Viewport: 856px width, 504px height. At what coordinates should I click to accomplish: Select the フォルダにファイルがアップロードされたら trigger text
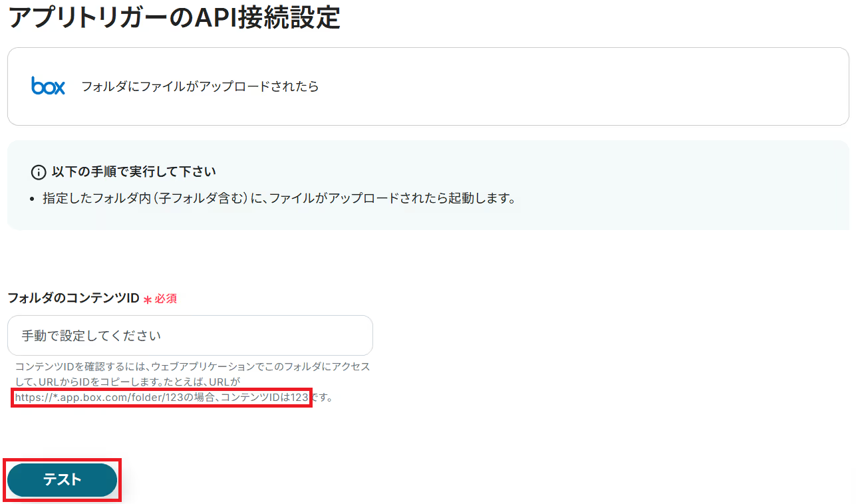click(x=200, y=86)
